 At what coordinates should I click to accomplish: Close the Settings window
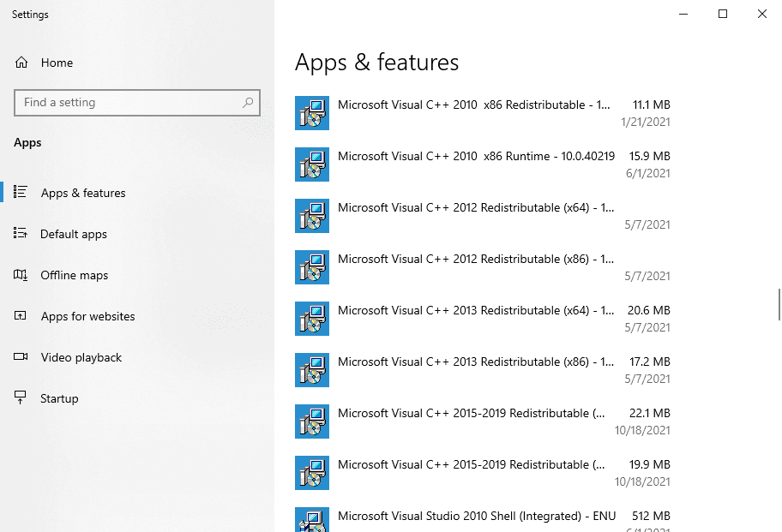(762, 14)
